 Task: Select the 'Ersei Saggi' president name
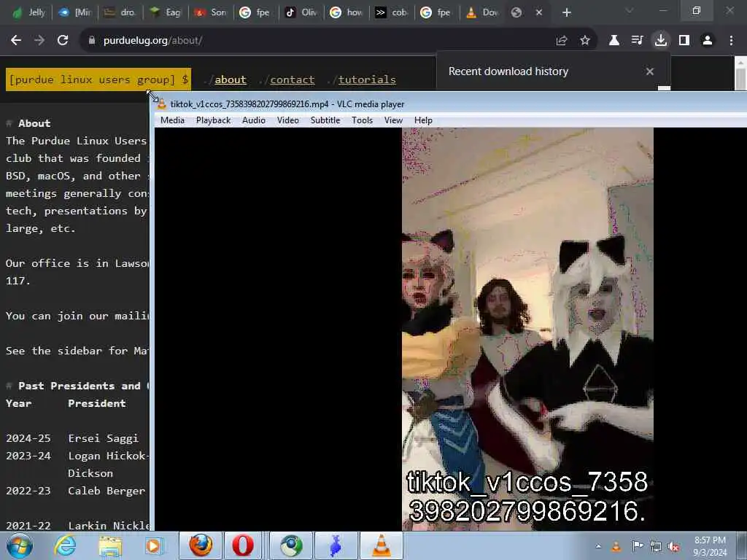tap(103, 438)
